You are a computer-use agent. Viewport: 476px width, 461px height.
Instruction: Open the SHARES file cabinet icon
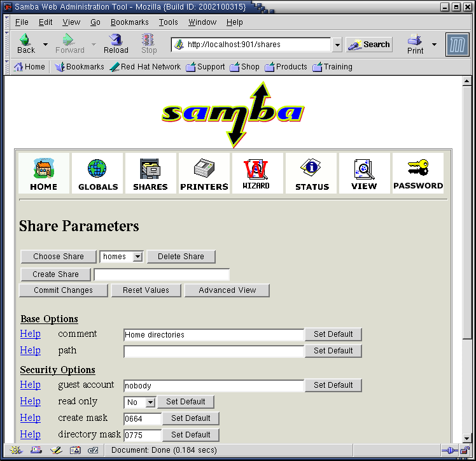[x=151, y=173]
